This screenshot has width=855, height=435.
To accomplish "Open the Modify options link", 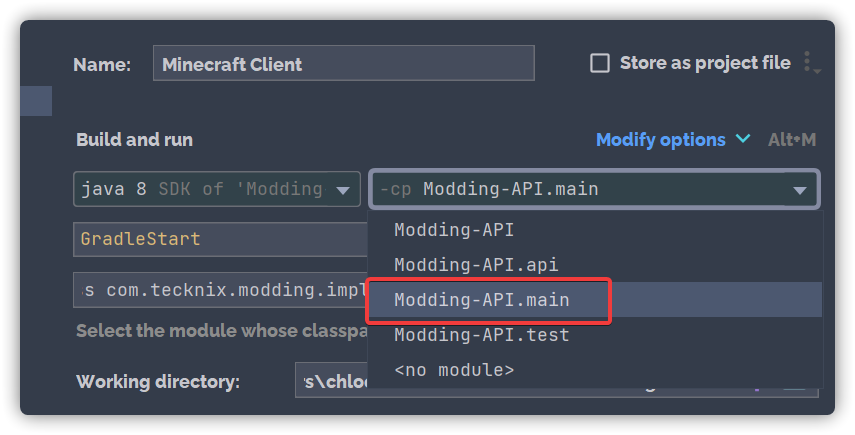I will pos(661,140).
